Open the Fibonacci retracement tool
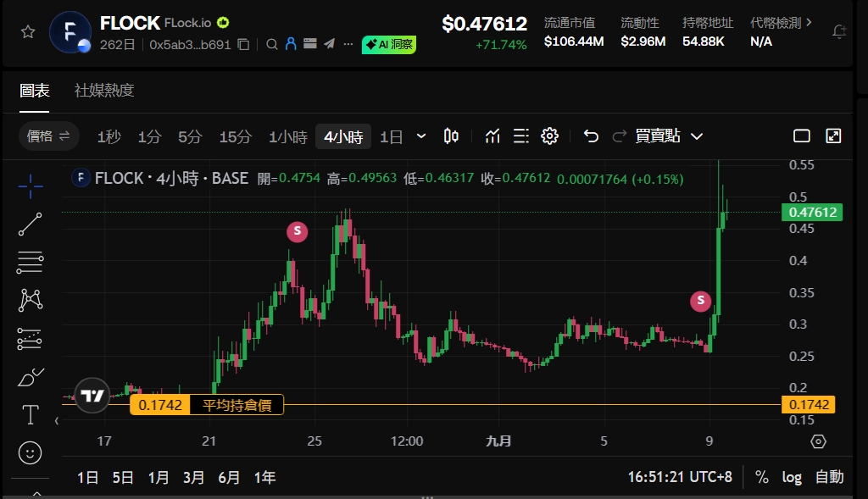This screenshot has width=868, height=499. click(x=30, y=262)
